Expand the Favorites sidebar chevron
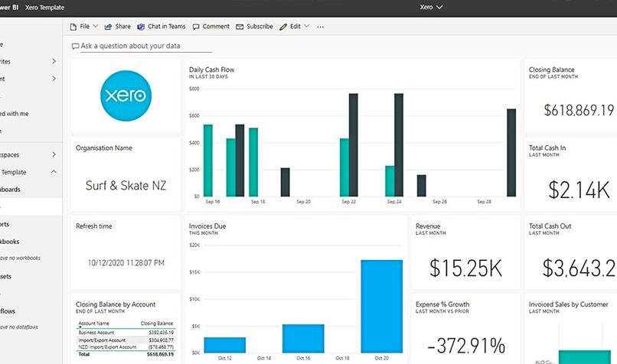617x364 pixels. [x=54, y=61]
